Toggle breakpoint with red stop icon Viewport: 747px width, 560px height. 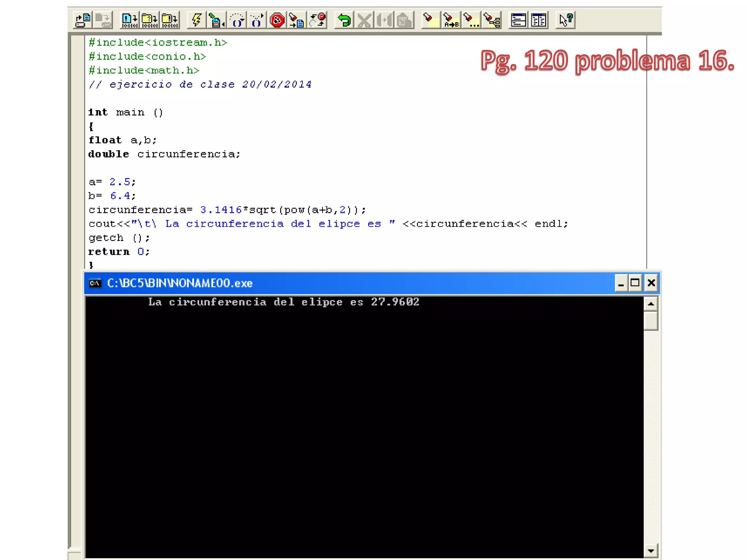tap(277, 20)
